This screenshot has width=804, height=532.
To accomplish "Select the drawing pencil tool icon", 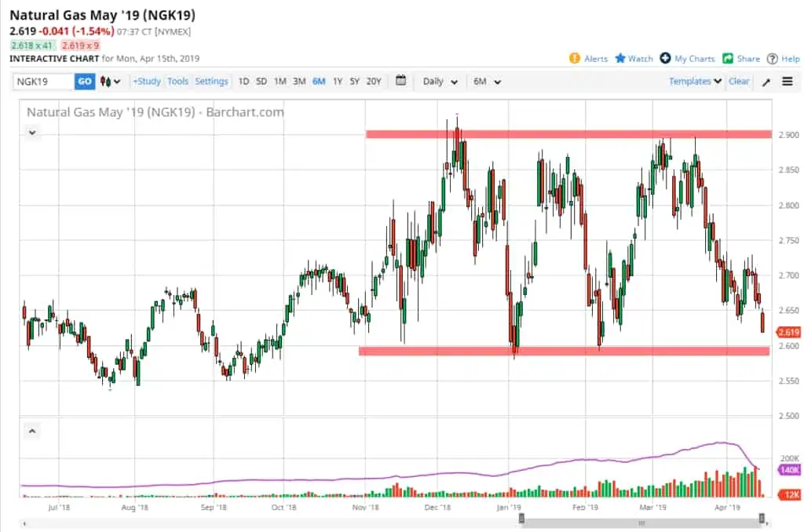I will [x=766, y=82].
